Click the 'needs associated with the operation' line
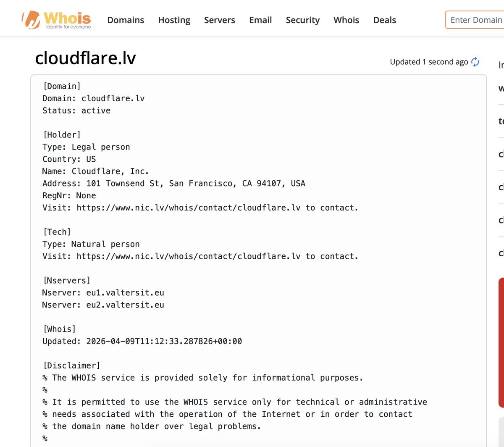The height and width of the screenshot is (447, 504). [x=227, y=415]
